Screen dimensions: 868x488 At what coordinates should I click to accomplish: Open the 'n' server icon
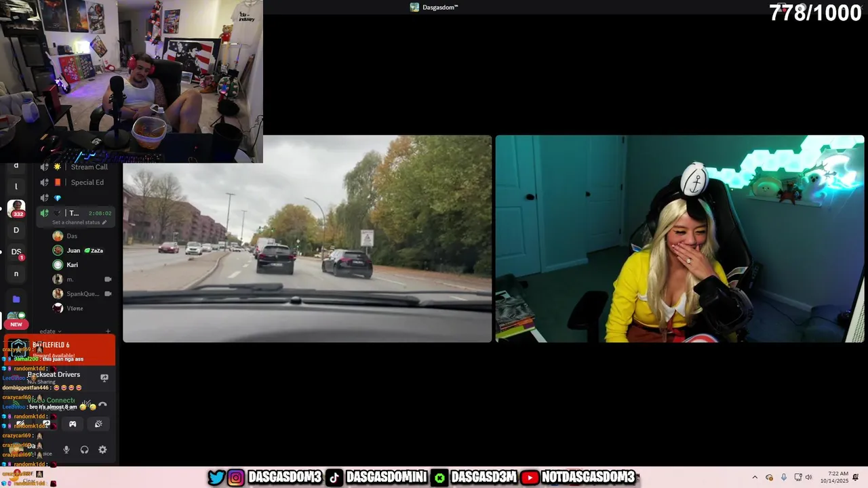point(16,274)
